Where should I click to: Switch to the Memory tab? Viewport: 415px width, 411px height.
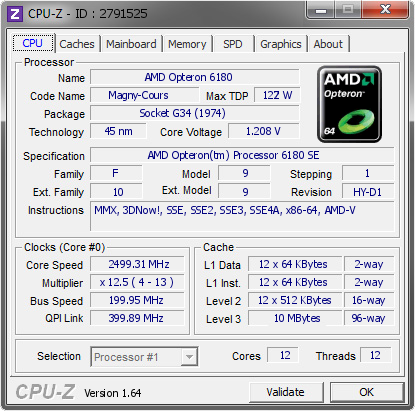click(187, 44)
